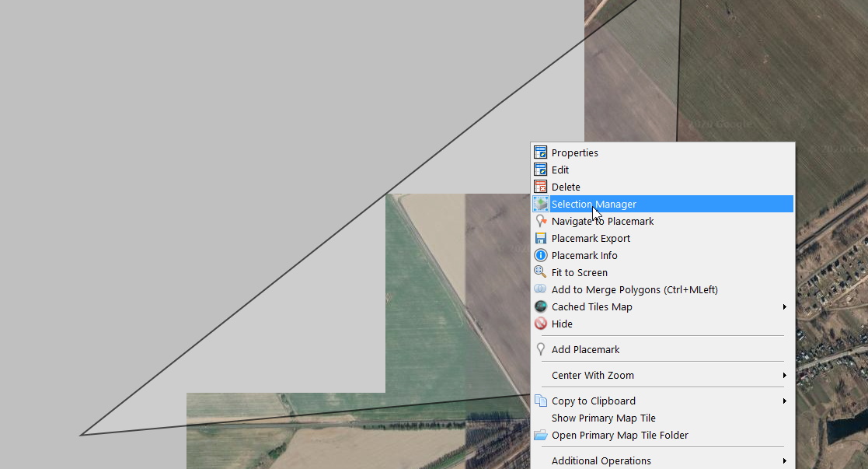This screenshot has width=868, height=469.
Task: Select Show Primary Map Tile
Action: coord(603,418)
